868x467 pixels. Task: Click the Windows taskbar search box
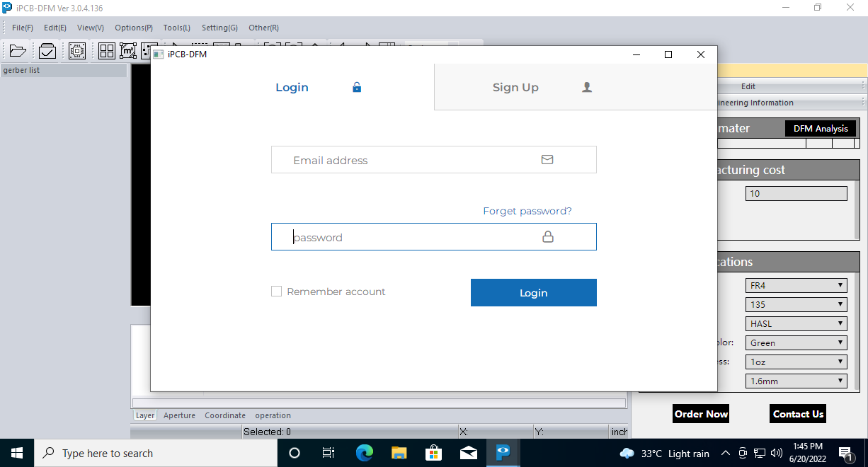pos(156,453)
